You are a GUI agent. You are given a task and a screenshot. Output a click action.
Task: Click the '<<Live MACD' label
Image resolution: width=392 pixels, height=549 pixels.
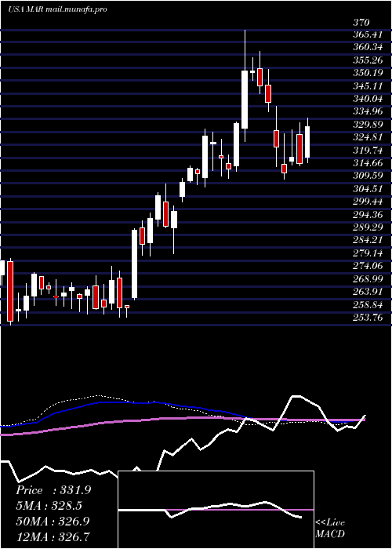[330, 529]
